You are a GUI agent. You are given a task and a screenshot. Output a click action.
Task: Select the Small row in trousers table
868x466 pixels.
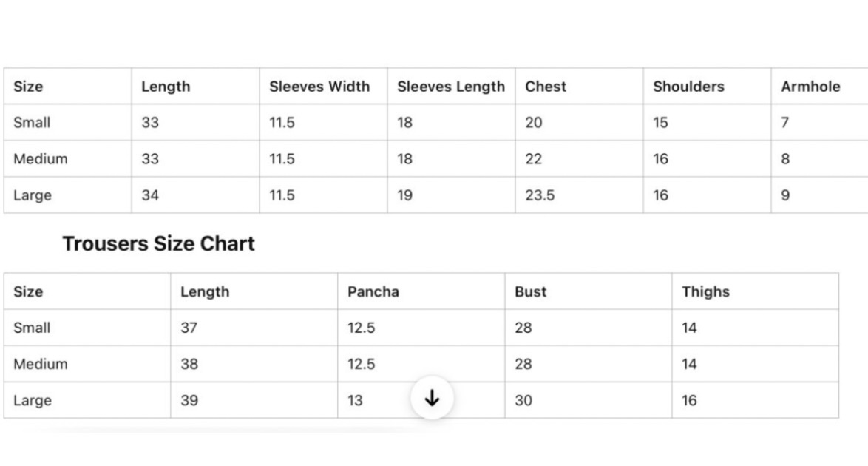coord(32,328)
